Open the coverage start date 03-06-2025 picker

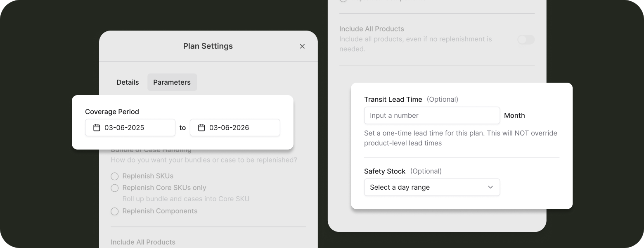130,128
